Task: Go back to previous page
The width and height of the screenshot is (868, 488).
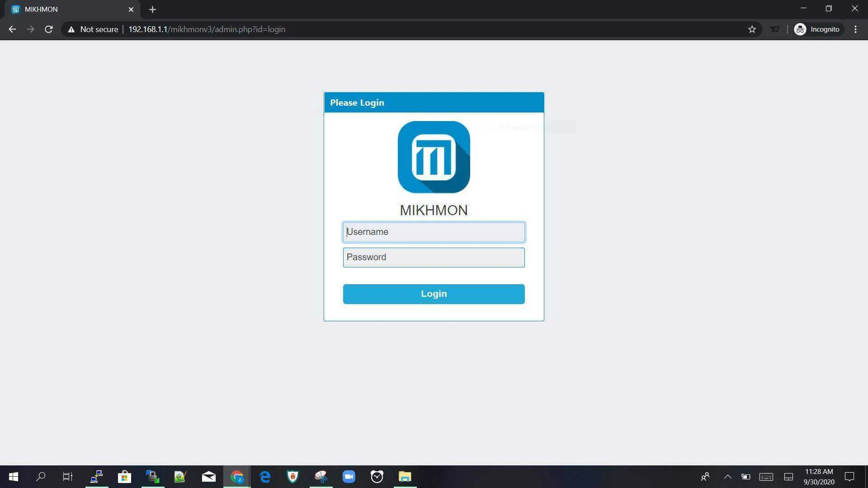Action: (x=12, y=29)
